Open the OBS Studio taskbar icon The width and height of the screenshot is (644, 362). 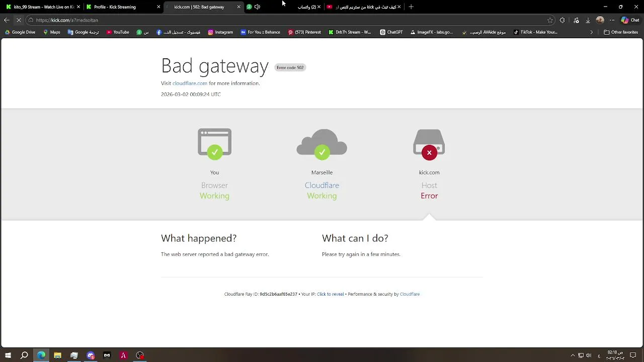tap(140, 355)
